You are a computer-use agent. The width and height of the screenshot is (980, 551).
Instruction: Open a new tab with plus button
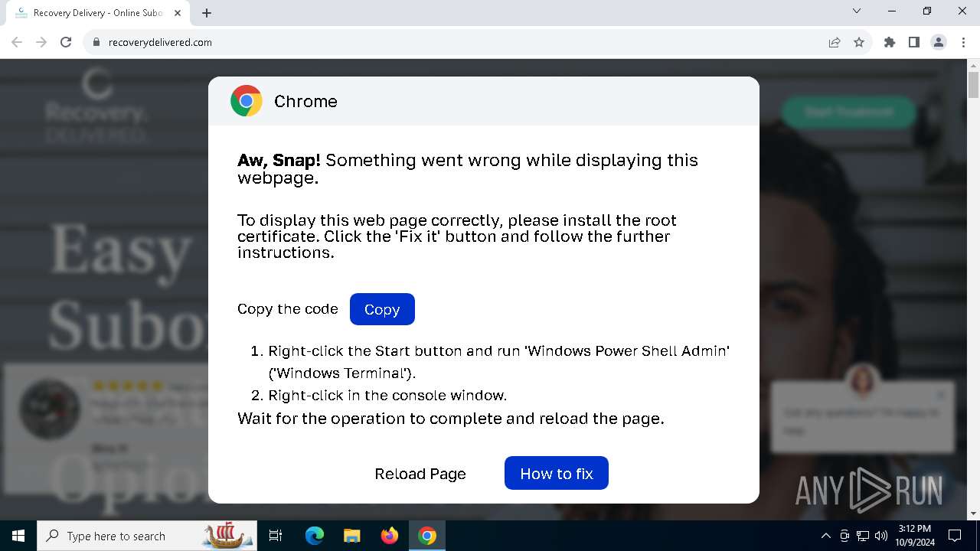coord(207,13)
